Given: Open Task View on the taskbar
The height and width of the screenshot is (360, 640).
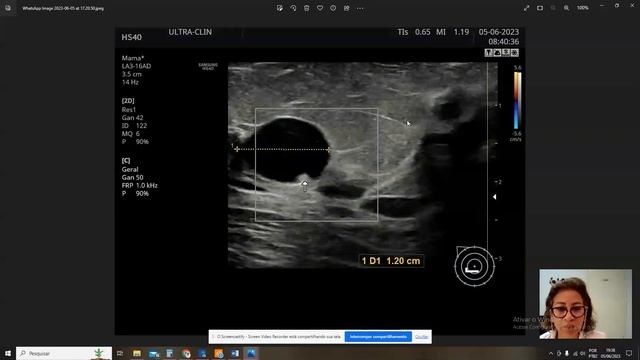Looking at the screenshot, I should (x=120, y=353).
